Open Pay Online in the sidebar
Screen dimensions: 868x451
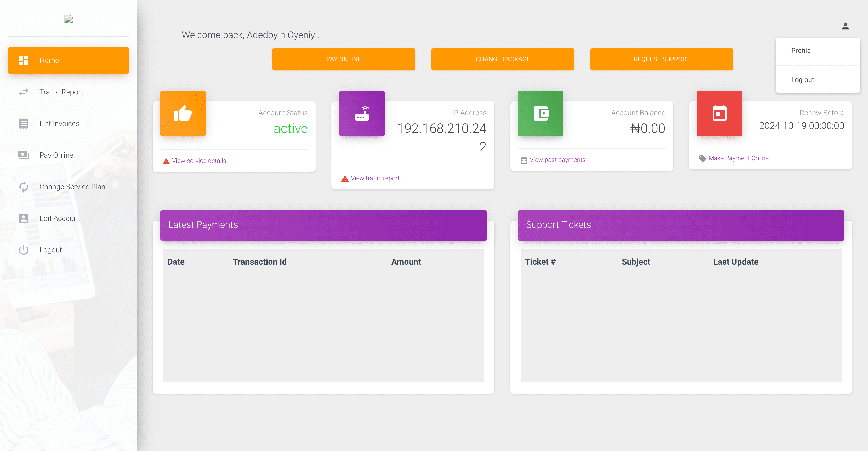click(x=56, y=155)
